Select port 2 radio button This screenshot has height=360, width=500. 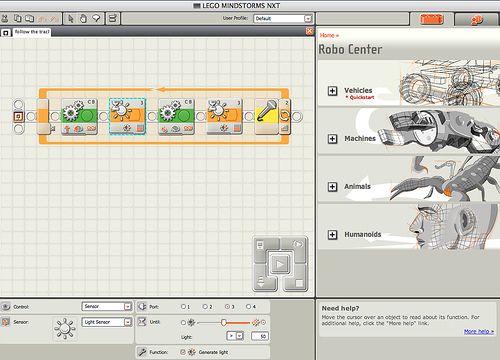pos(205,306)
